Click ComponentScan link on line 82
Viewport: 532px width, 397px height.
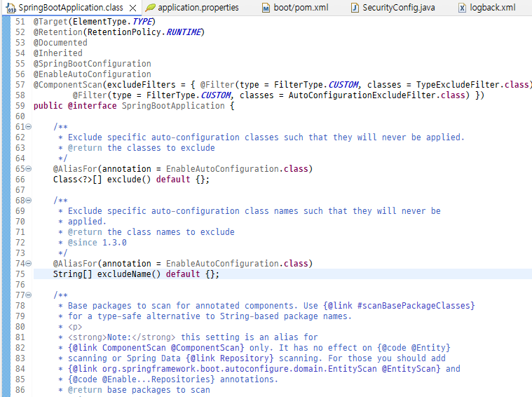click(134, 348)
